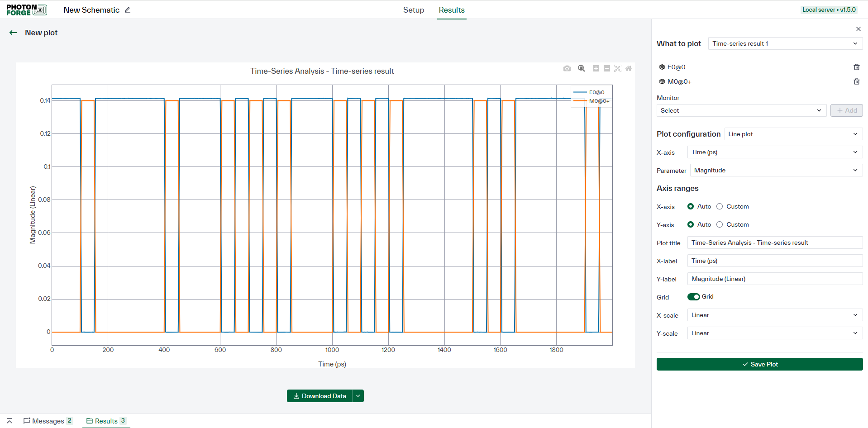Toggle the Grid switch off

693,297
